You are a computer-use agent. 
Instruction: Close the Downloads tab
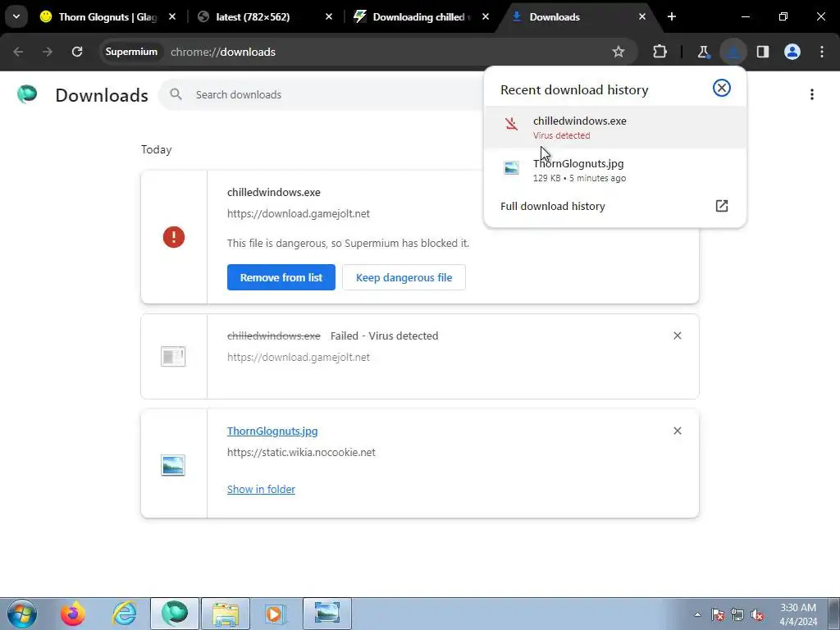pos(642,16)
